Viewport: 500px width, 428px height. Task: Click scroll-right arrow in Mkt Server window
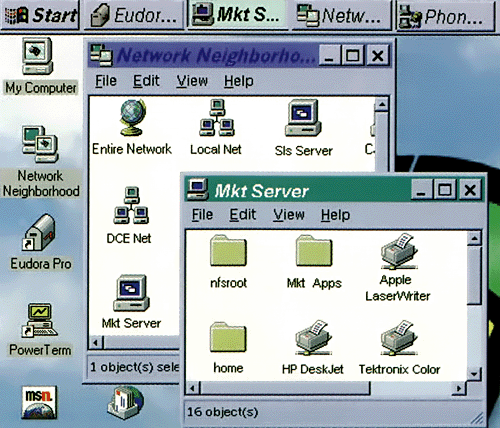pyautogui.click(x=460, y=388)
